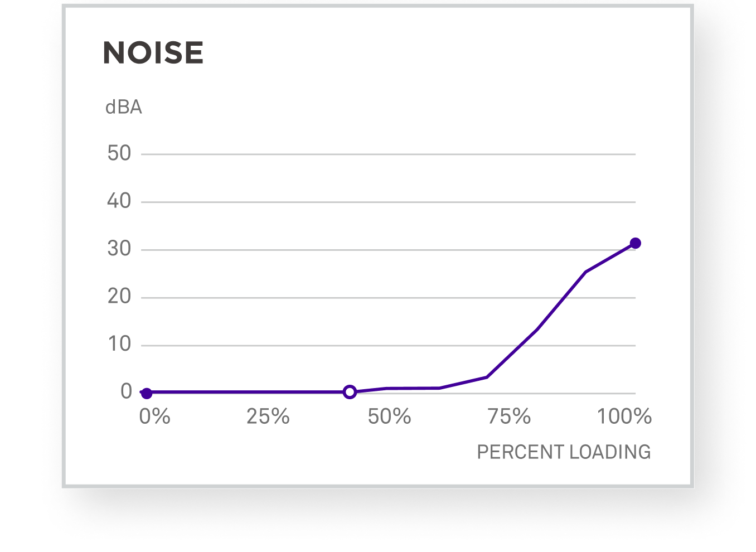Click the 50 value on the y-axis
Image resolution: width=756 pixels, height=552 pixels.
119,153
